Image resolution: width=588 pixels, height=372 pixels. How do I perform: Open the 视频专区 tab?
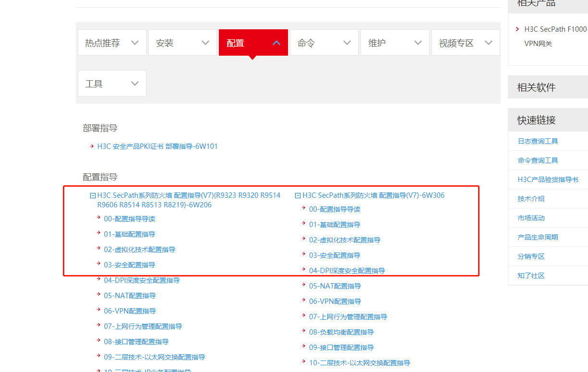pyautogui.click(x=466, y=43)
